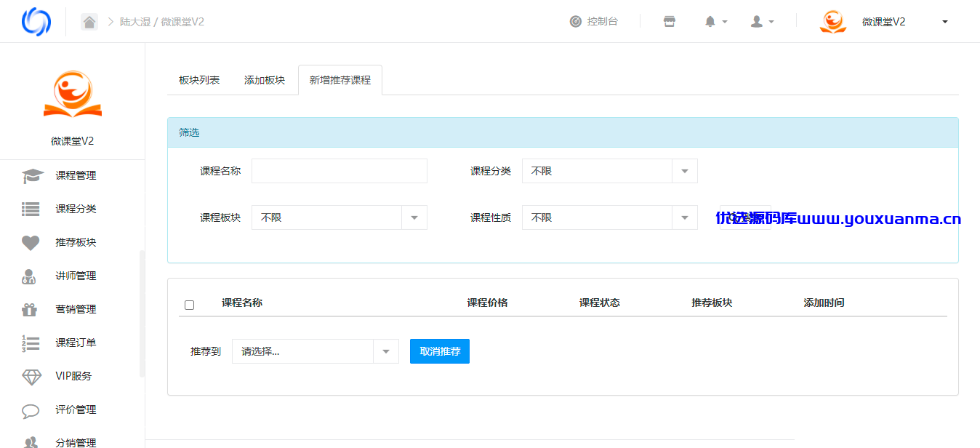
Task: Click the 课程价格 column header
Action: [x=487, y=303]
